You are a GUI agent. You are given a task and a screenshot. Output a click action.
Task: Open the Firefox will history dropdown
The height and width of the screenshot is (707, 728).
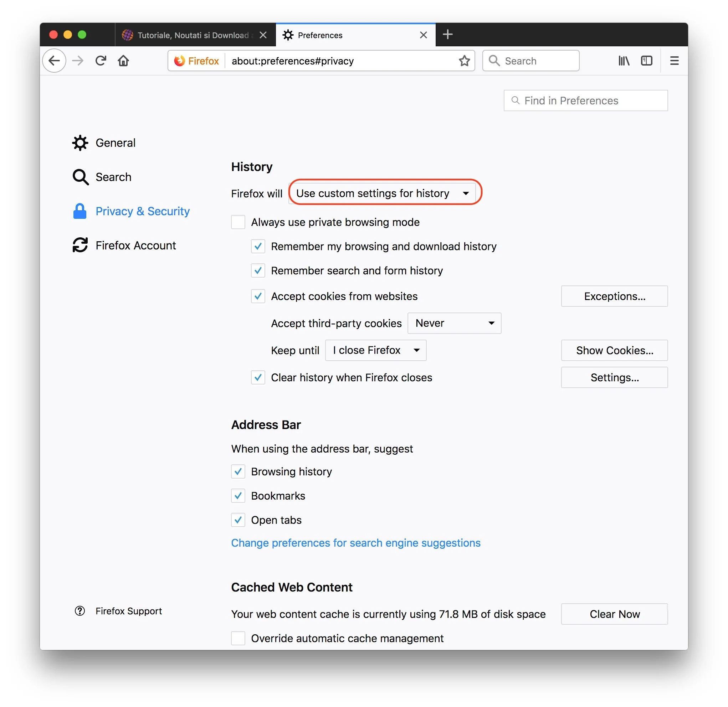pyautogui.click(x=382, y=193)
